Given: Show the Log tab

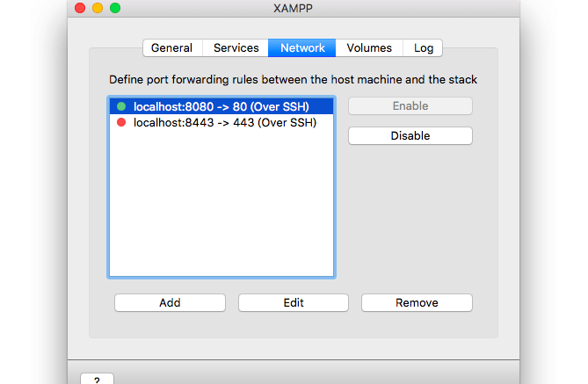Looking at the screenshot, I should click(423, 48).
